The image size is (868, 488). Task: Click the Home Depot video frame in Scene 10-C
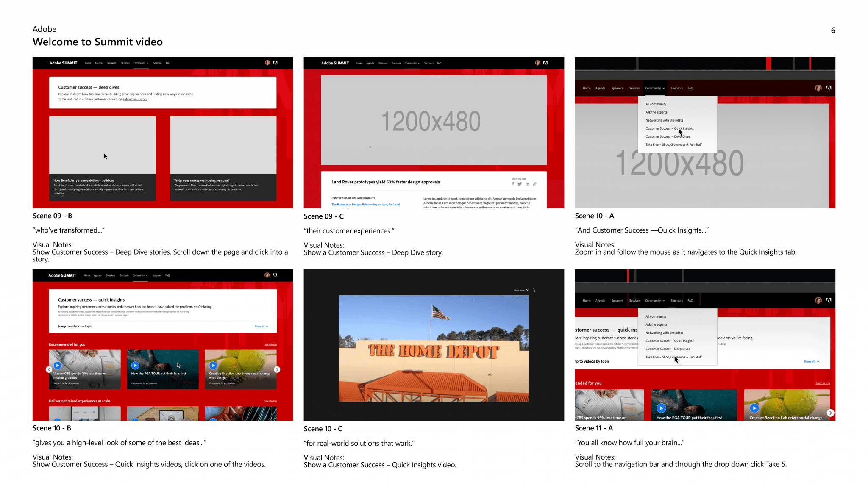point(434,348)
